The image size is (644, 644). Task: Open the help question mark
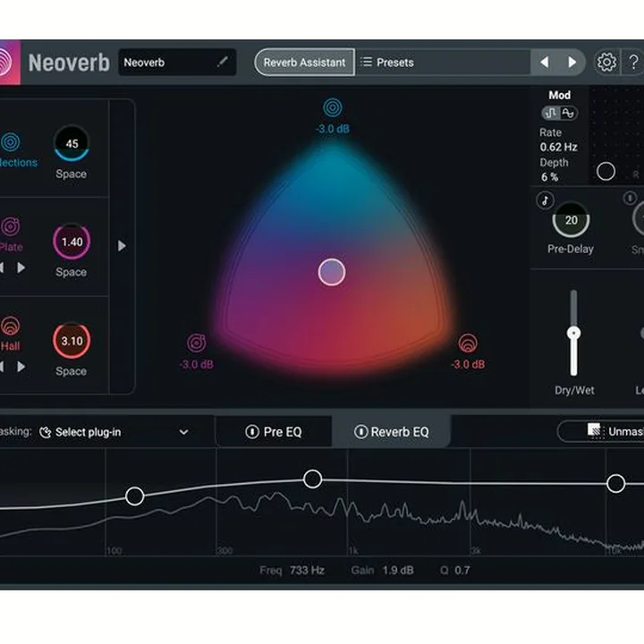click(x=634, y=63)
